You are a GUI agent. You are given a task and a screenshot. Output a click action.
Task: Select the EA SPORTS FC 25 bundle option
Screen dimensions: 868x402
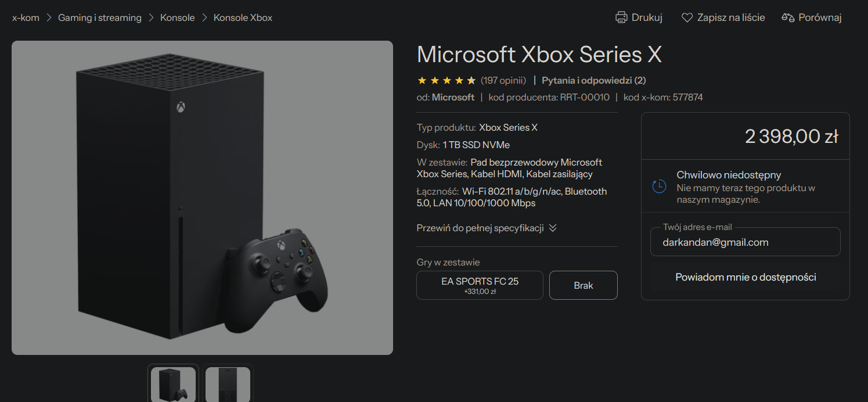point(480,285)
